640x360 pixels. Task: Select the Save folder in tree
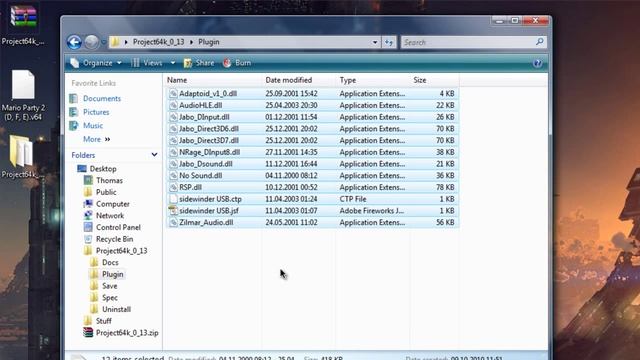point(109,286)
